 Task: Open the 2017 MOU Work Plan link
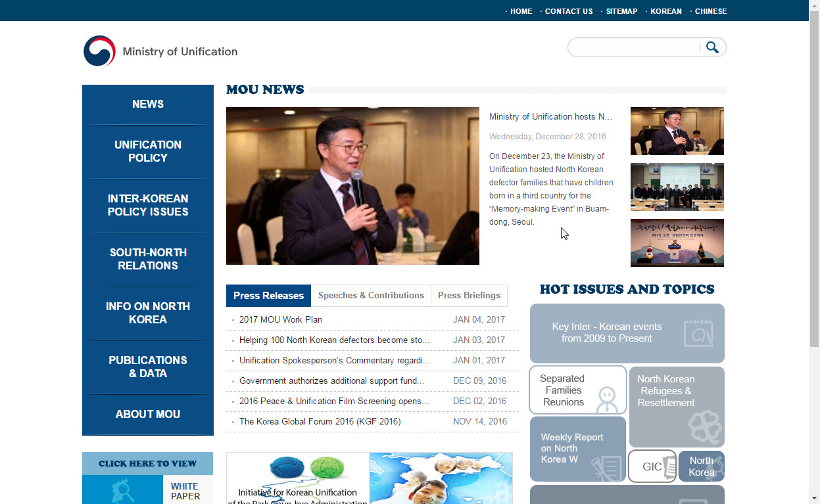281,320
